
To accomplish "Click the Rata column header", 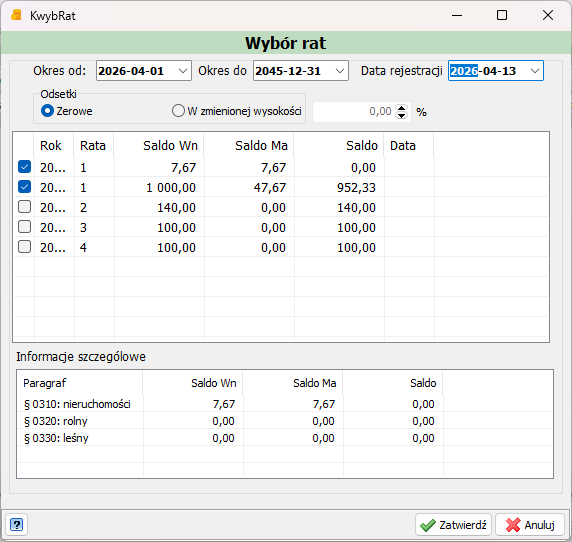I will [94, 146].
